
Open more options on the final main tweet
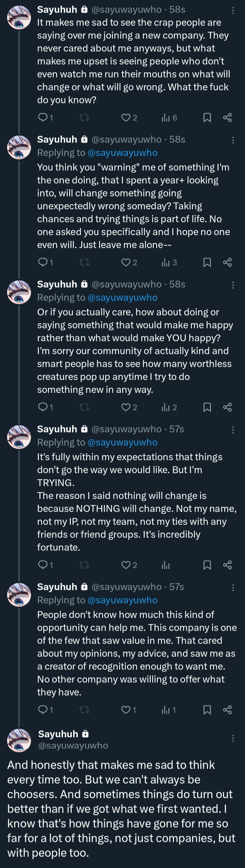(233, 738)
